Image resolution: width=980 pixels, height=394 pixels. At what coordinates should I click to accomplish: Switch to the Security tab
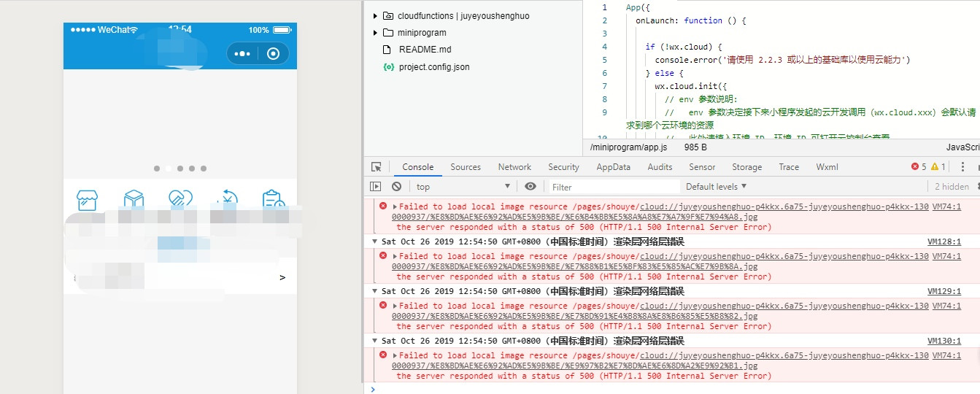[x=563, y=167]
